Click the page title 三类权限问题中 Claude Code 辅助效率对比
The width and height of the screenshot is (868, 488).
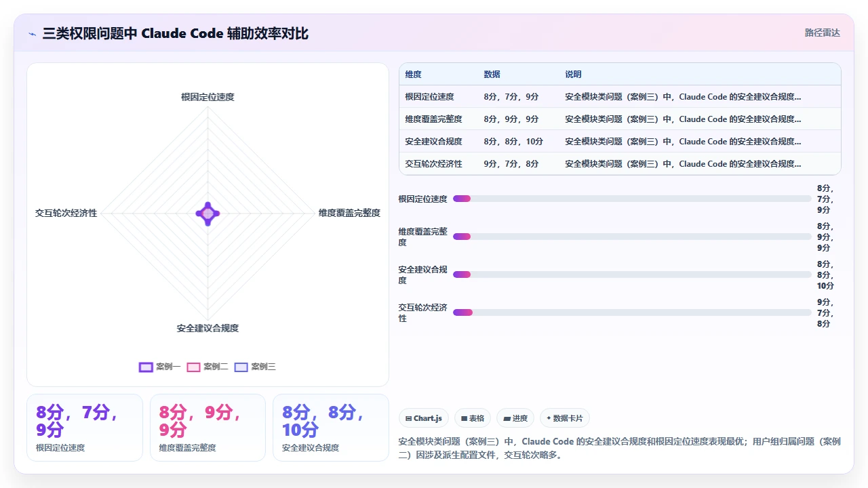point(176,33)
